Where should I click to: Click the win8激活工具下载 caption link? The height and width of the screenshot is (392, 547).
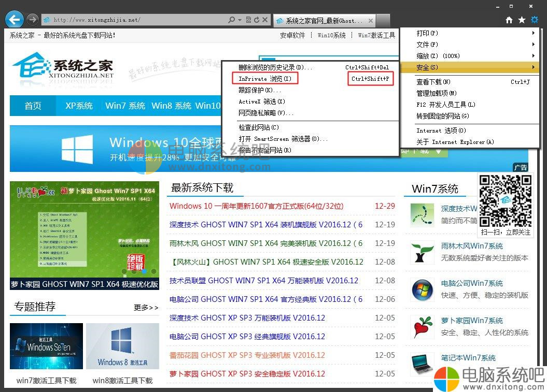click(122, 381)
